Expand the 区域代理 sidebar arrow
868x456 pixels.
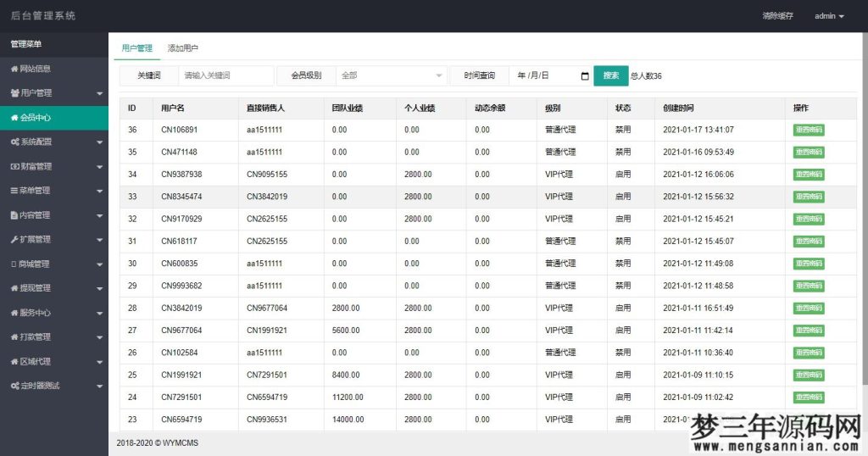(100, 362)
